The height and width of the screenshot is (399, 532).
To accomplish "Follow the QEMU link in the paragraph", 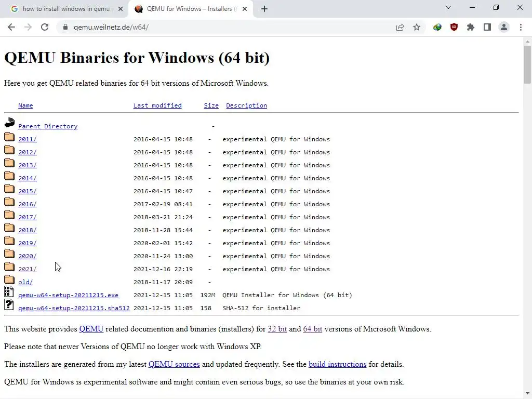I will pyautogui.click(x=91, y=329).
